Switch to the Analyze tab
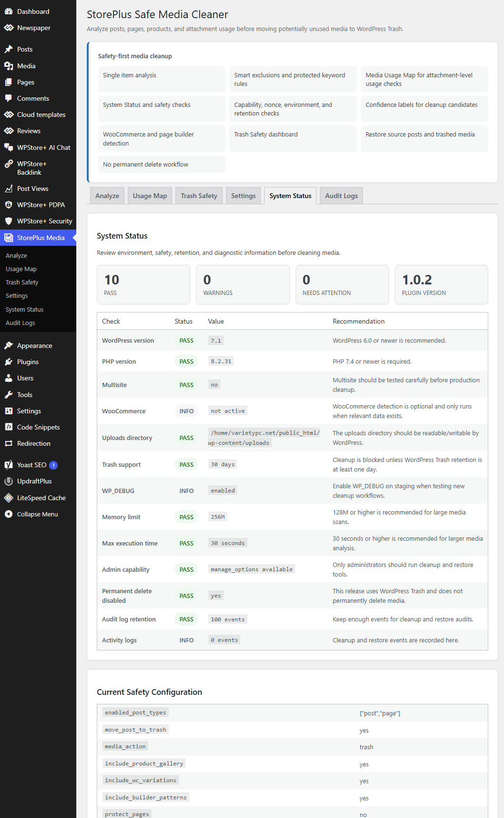The image size is (504, 818). [x=107, y=196]
